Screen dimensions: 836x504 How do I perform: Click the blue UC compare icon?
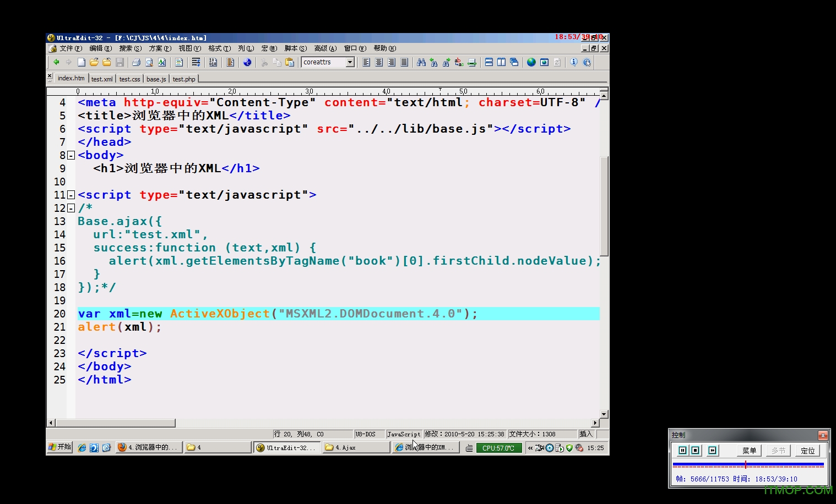(x=247, y=62)
